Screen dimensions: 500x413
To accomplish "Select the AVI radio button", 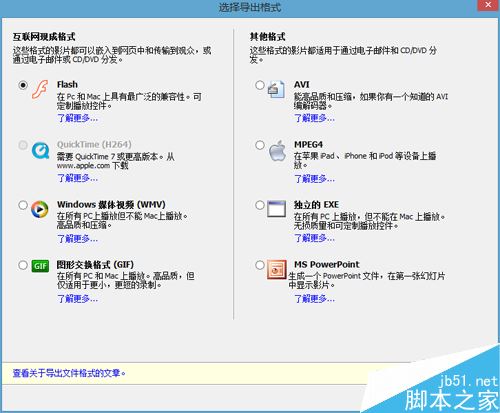I will click(x=260, y=85).
